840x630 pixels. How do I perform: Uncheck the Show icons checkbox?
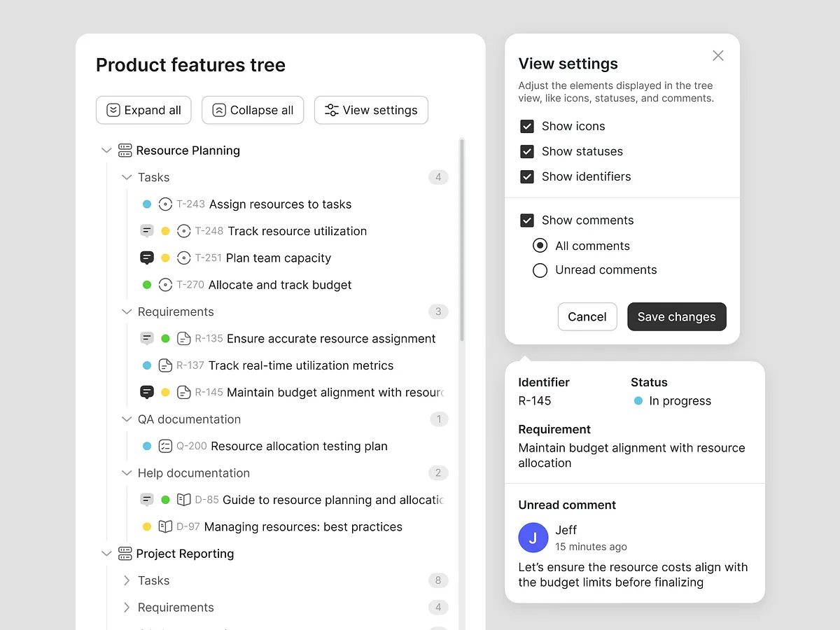(x=527, y=126)
